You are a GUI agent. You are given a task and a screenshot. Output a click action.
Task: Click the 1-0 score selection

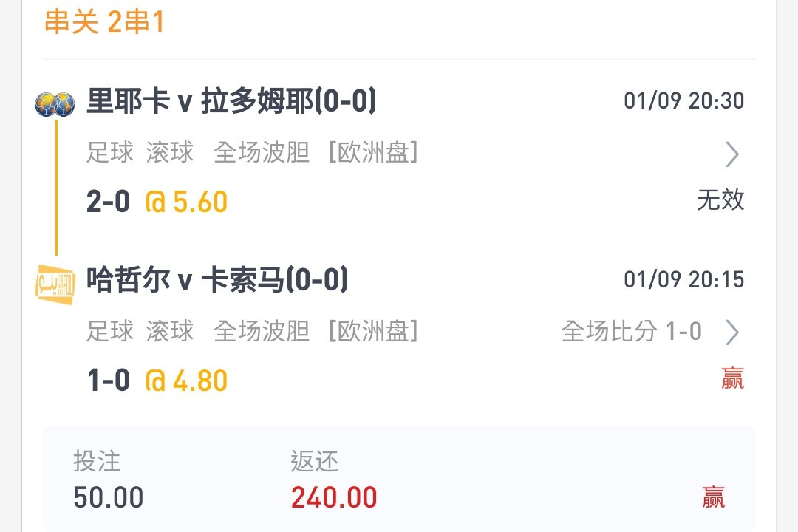[109, 381]
